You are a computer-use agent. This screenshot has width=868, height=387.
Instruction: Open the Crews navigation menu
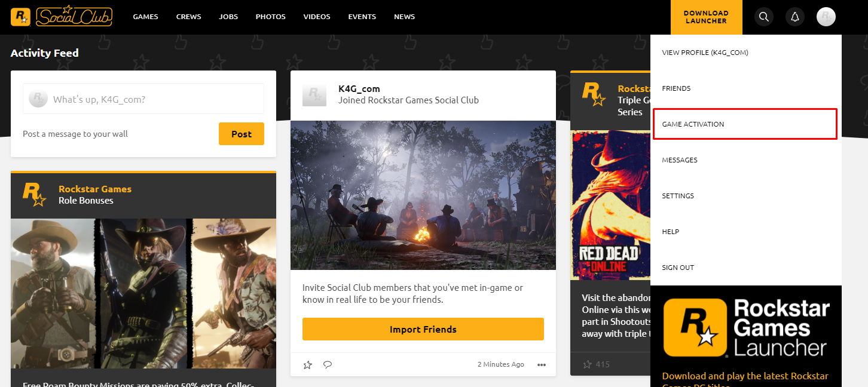pos(188,17)
